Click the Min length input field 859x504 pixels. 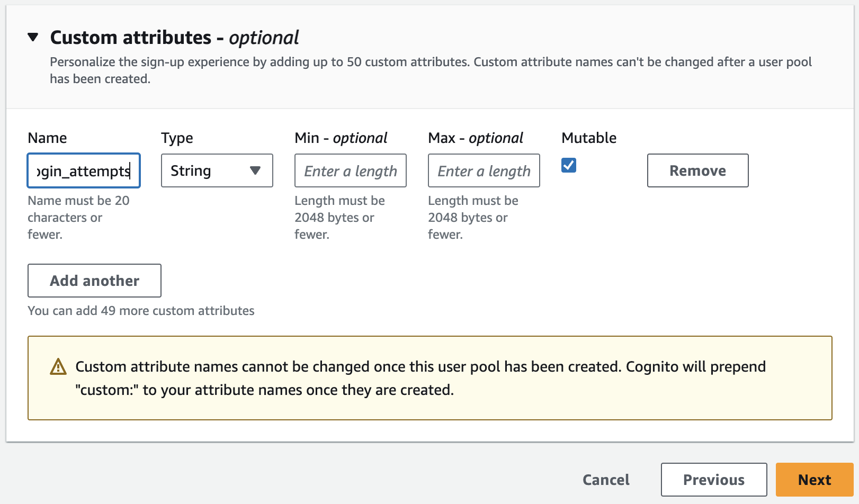[350, 170]
